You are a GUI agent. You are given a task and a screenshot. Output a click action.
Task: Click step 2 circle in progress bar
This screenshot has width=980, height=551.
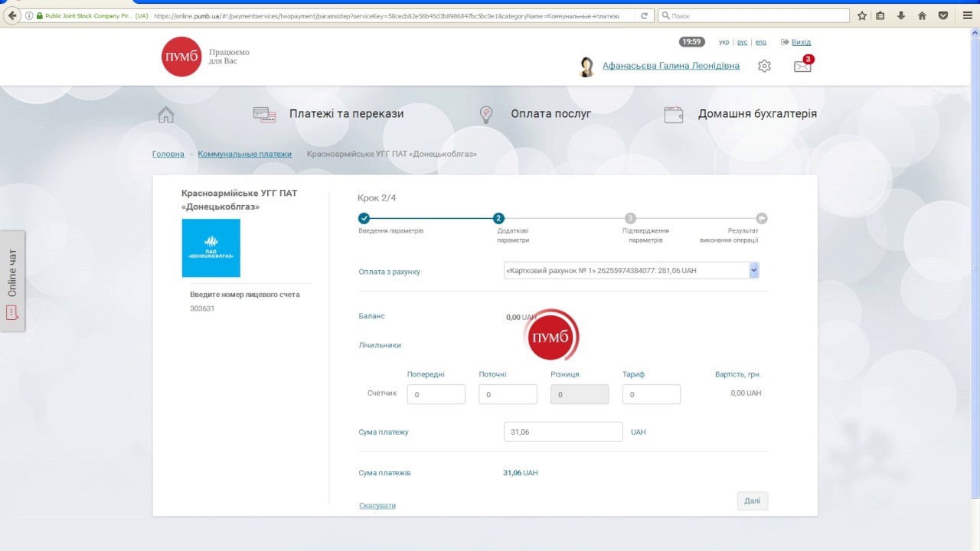(499, 218)
